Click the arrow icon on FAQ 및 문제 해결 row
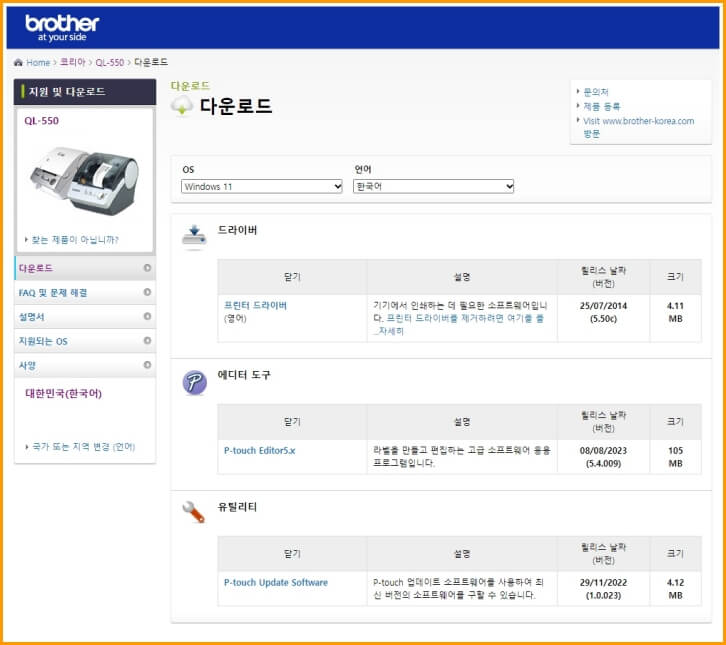The image size is (726, 645). pos(147,292)
